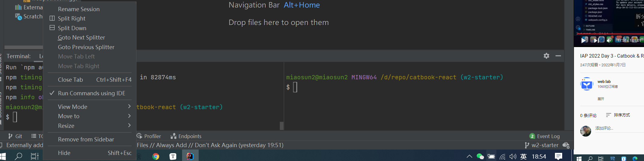This screenshot has width=644, height=161.
Task: Click the battery status tray icon
Action: pyautogui.click(x=491, y=156)
